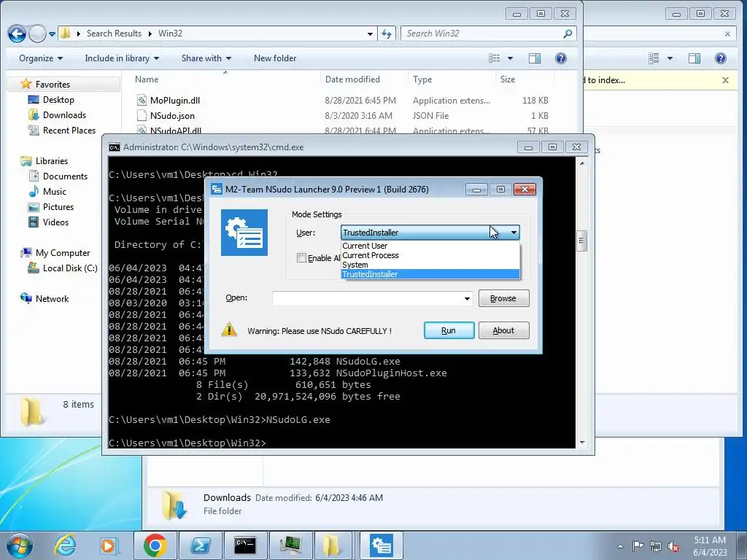Select Favorites in navigation pane
747x560 pixels.
(x=53, y=85)
